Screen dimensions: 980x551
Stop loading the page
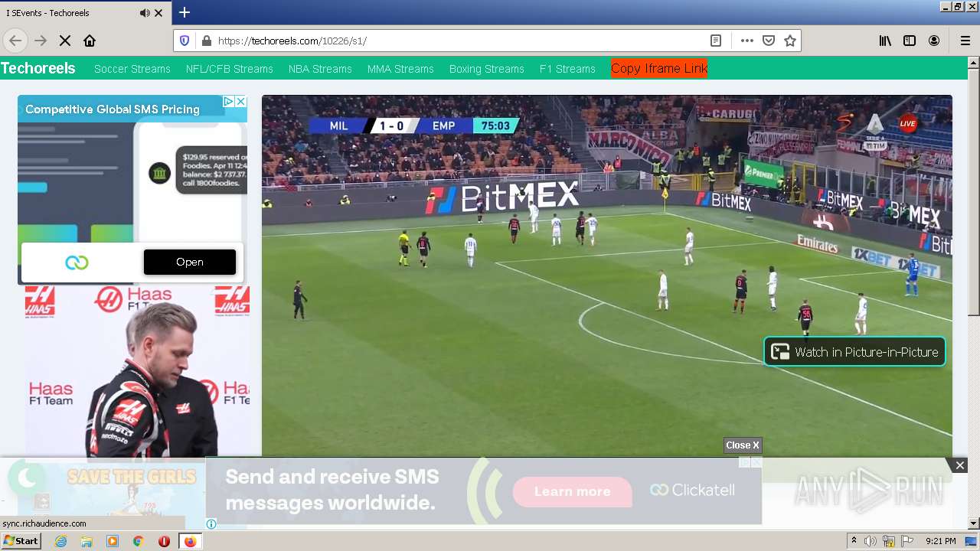65,41
